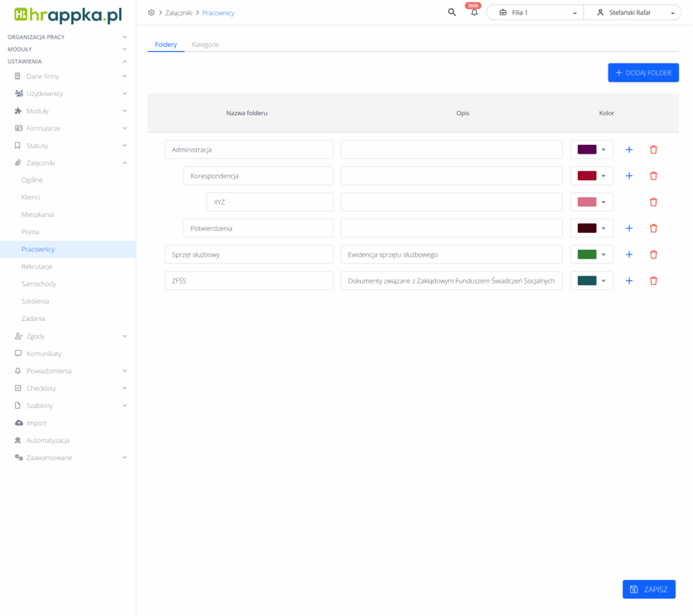Click the settings gear breadcrumb icon

pyautogui.click(x=151, y=13)
